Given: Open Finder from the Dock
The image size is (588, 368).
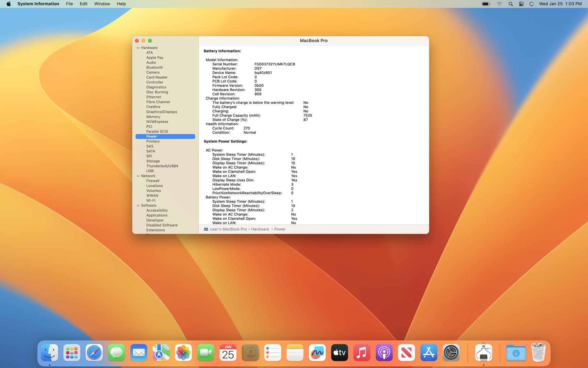Looking at the screenshot, I should click(49, 353).
